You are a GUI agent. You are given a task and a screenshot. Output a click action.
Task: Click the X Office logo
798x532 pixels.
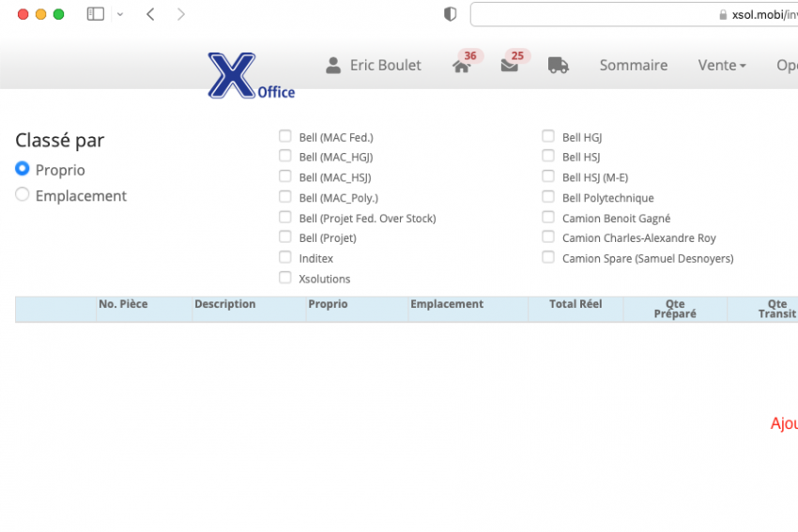tap(251, 76)
